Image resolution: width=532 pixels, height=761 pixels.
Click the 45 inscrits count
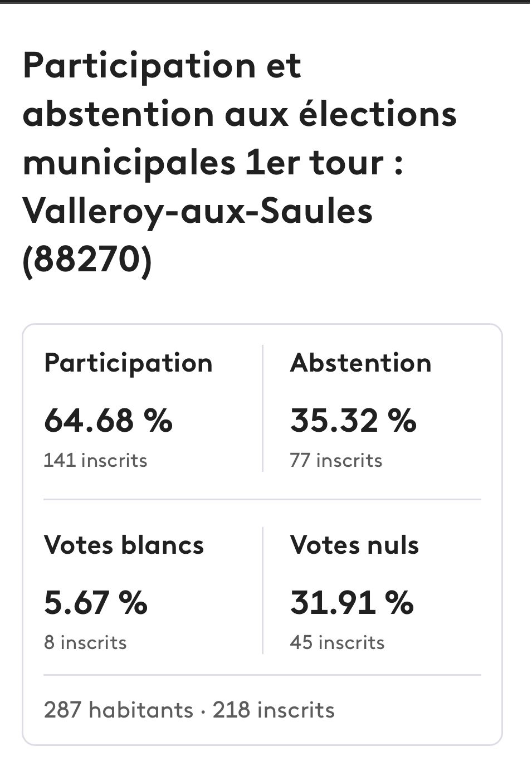337,643
